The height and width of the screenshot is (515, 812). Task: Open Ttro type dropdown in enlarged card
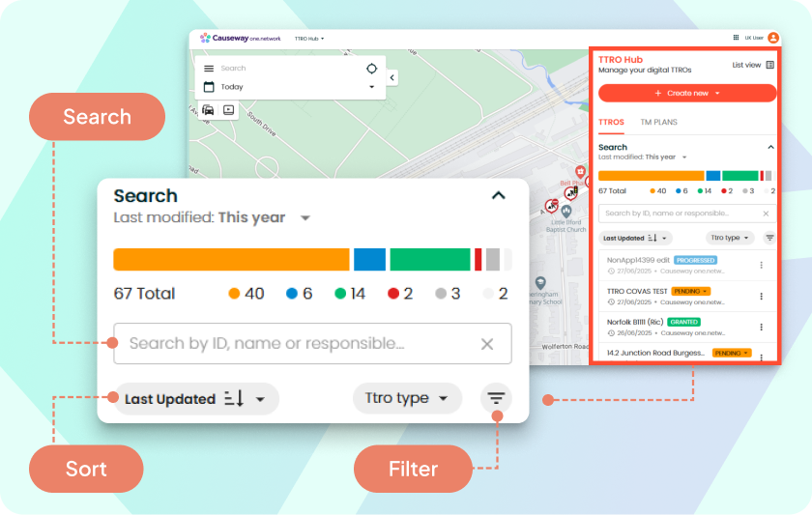click(407, 398)
